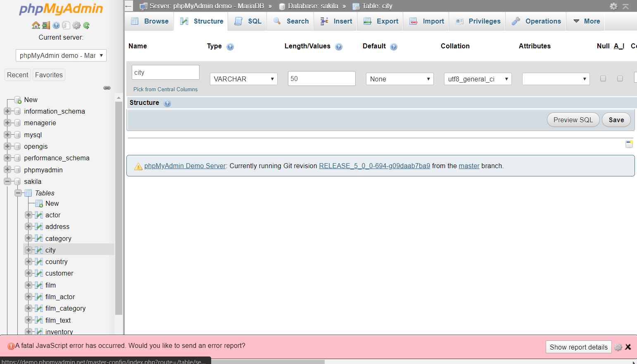The height and width of the screenshot is (364, 637).
Task: Click the Preview SQL button
Action: [573, 119]
